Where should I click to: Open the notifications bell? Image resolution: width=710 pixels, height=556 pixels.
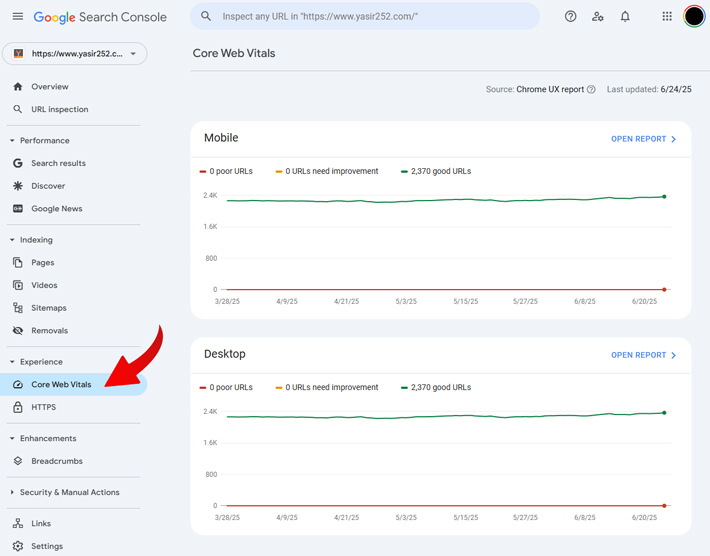pos(625,17)
